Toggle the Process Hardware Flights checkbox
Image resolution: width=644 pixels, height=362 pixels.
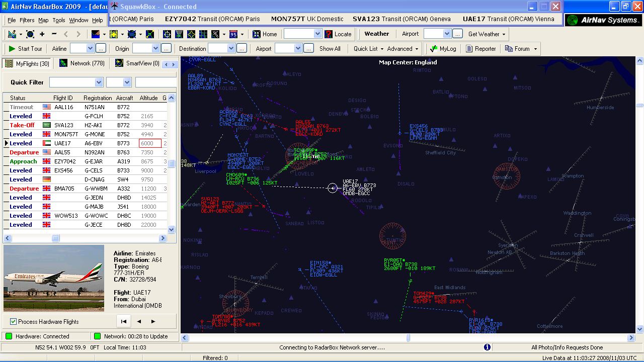click(x=12, y=322)
